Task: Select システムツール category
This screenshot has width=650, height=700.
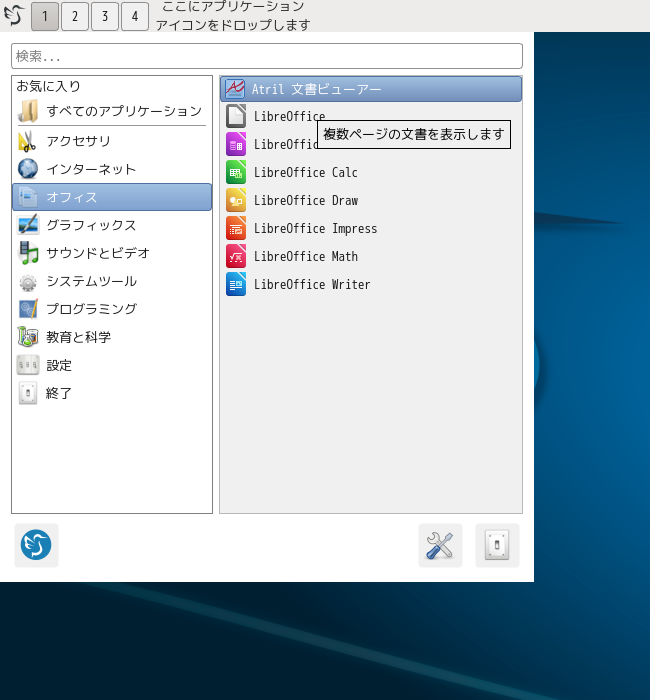Action: tap(112, 281)
